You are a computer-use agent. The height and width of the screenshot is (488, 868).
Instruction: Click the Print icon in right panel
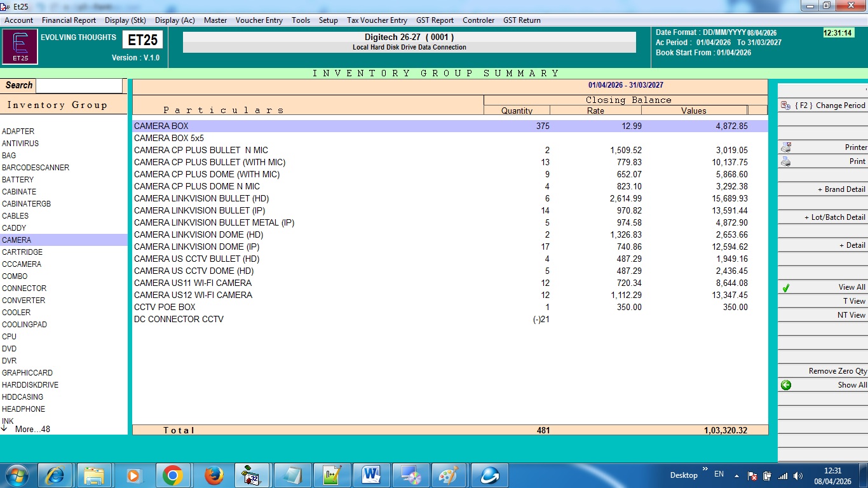785,161
